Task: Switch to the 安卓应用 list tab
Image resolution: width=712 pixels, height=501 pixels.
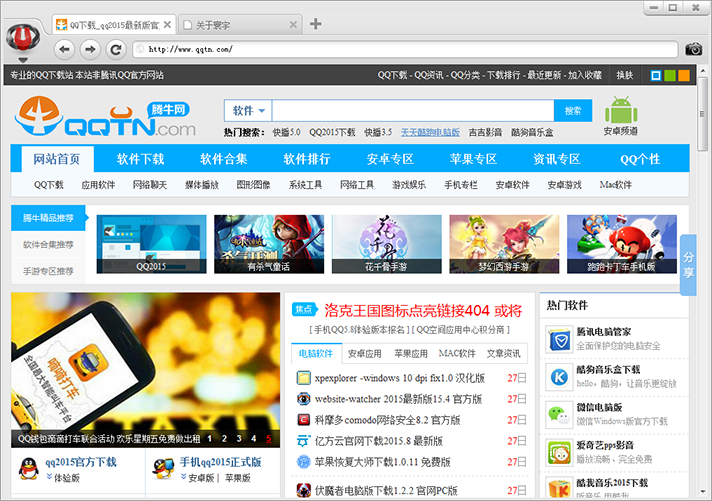Action: coord(364,353)
